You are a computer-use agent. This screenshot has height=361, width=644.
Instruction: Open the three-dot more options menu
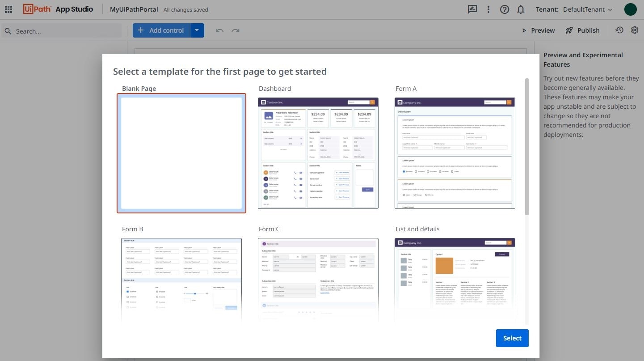tap(488, 9)
